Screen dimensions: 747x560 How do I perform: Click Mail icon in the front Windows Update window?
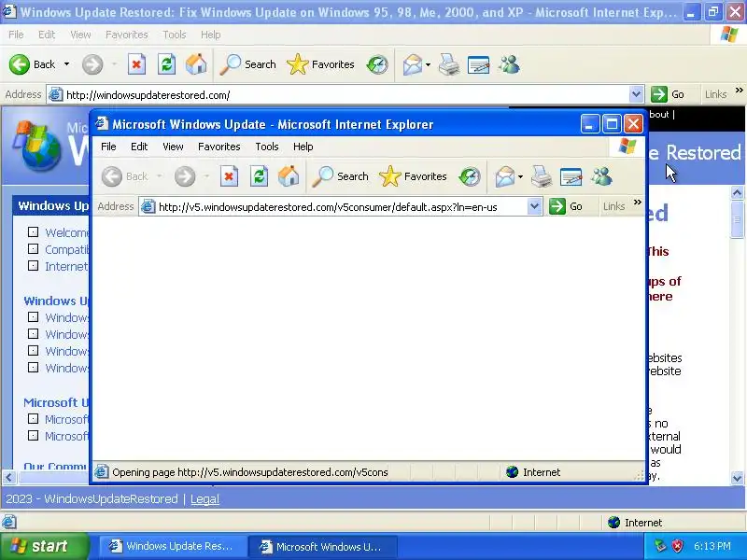505,176
